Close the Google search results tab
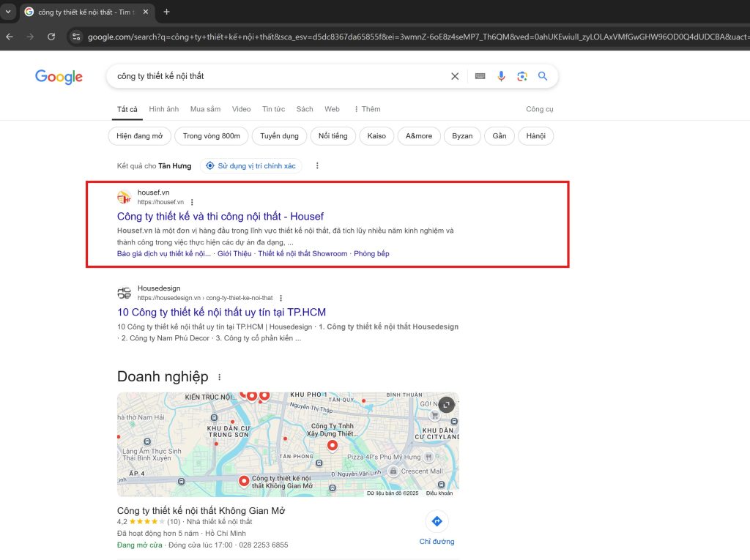The width and height of the screenshot is (750, 560). (146, 12)
